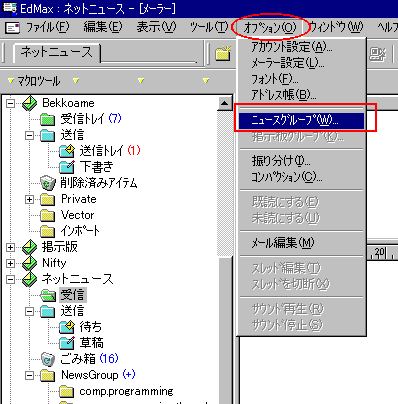This screenshot has height=404, width=398.
Task: Open the 削除済みアイテム recycle bin icon
Action: pos(47,183)
